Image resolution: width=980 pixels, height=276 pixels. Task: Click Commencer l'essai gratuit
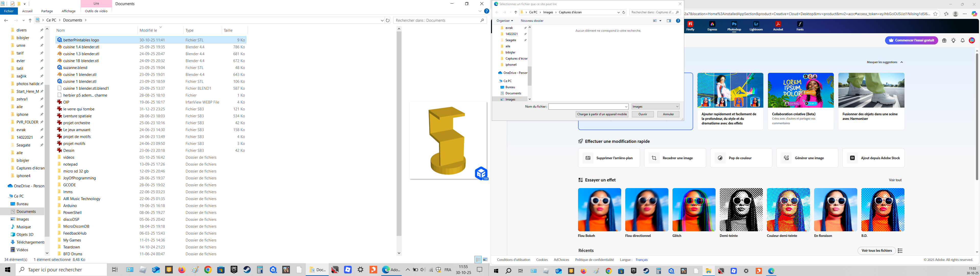coord(911,40)
